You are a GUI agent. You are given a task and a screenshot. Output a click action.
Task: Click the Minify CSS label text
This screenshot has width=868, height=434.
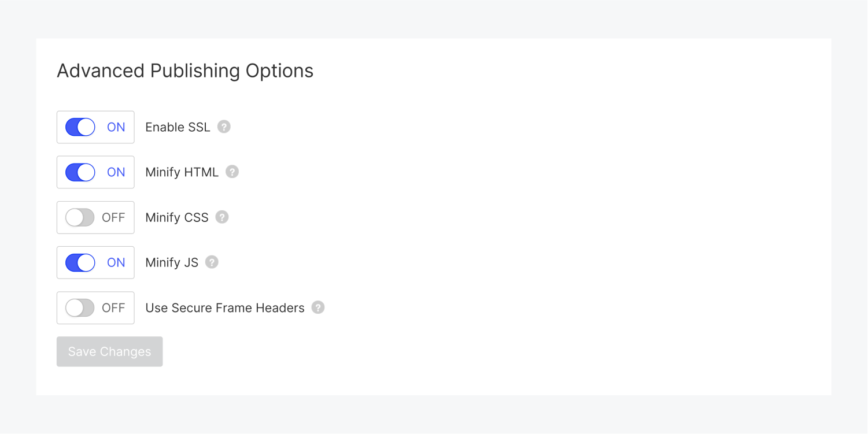[176, 217]
